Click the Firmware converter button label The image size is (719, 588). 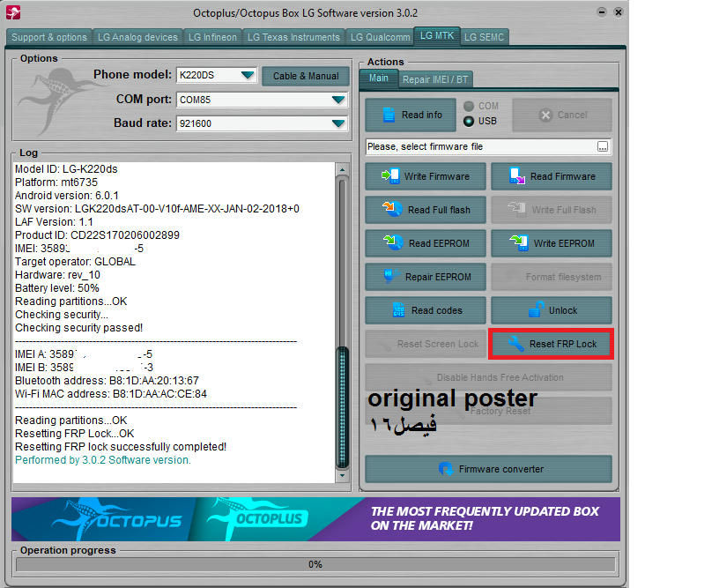coord(501,469)
